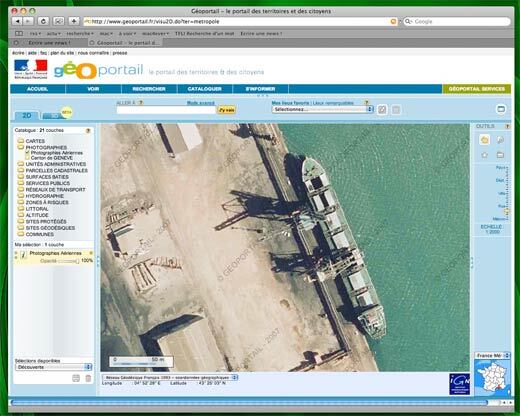This screenshot has height=416, width=520.
Task: Click the Safari web clip scissors button
Action: click(59, 21)
